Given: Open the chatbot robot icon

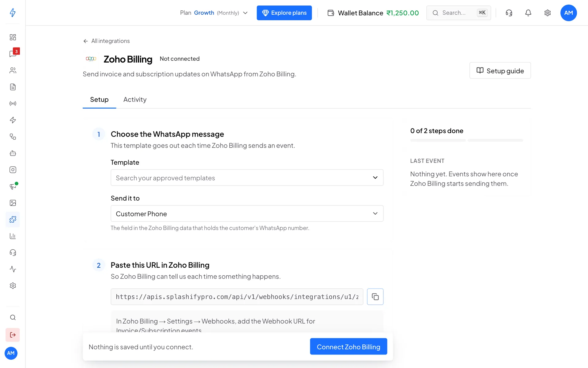Looking at the screenshot, I should click(13, 153).
